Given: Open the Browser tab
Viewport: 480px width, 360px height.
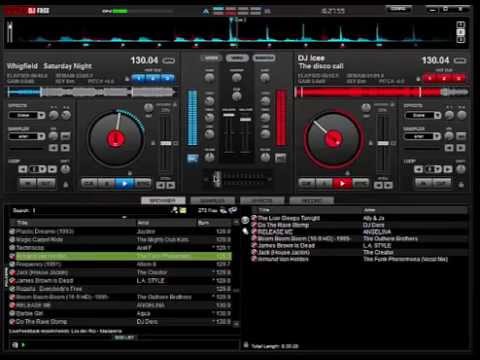Looking at the screenshot, I should tap(163, 201).
